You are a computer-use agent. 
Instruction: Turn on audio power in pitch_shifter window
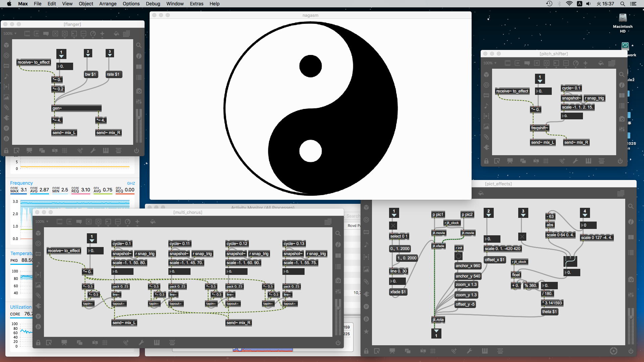(x=620, y=161)
